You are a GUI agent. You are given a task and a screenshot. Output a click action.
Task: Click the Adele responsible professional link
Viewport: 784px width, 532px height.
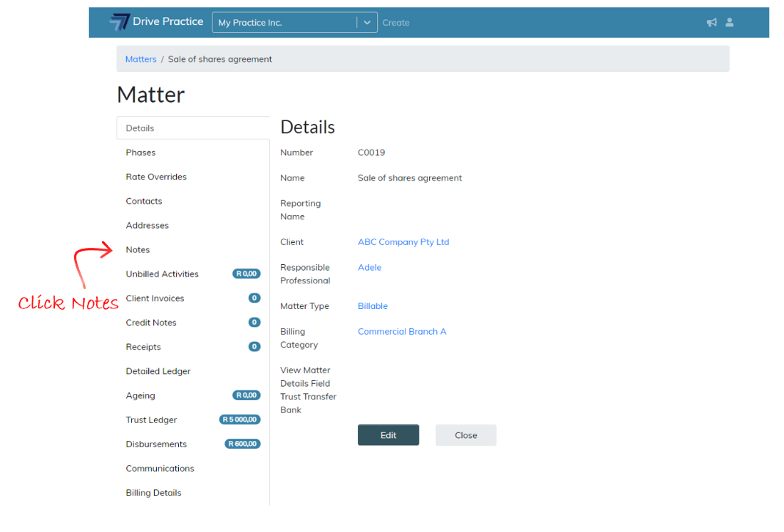(369, 268)
